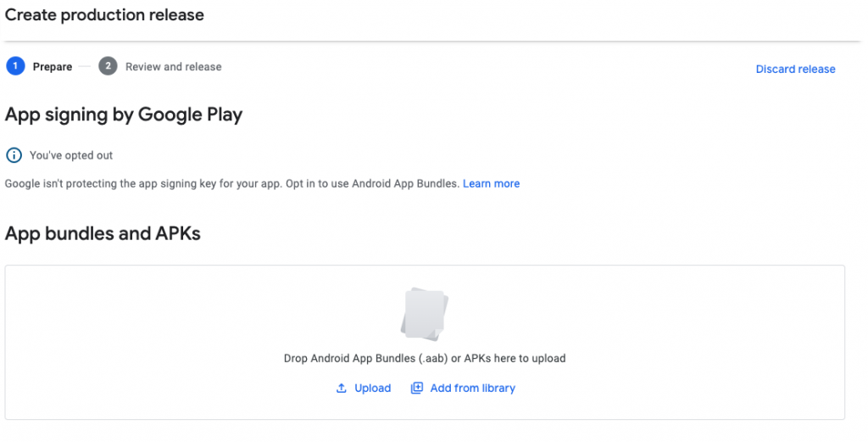Go to the Review and release step

tap(173, 67)
